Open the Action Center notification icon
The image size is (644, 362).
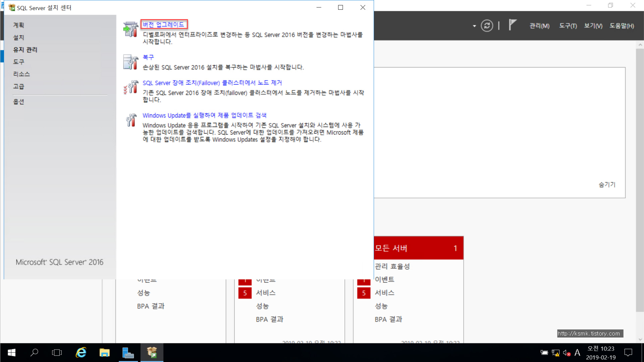click(628, 353)
